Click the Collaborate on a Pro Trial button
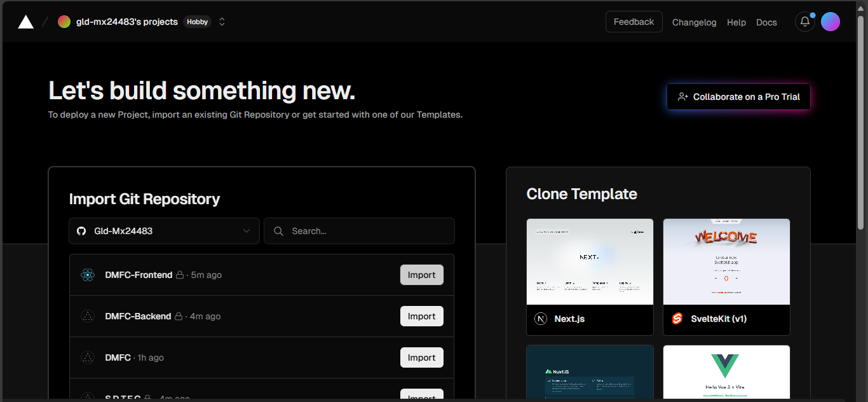Viewport: 868px width, 402px height. (738, 96)
